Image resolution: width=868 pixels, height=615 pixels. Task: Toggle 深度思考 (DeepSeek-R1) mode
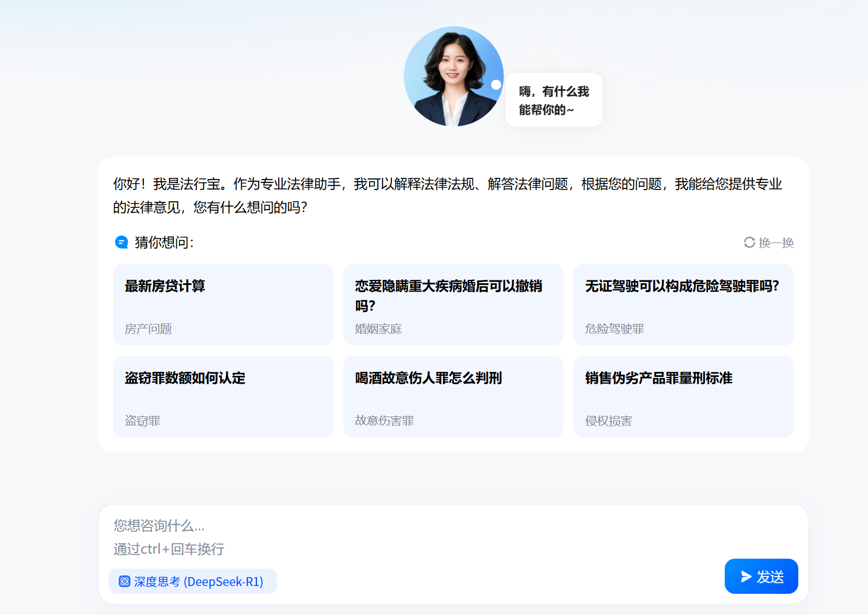click(193, 582)
